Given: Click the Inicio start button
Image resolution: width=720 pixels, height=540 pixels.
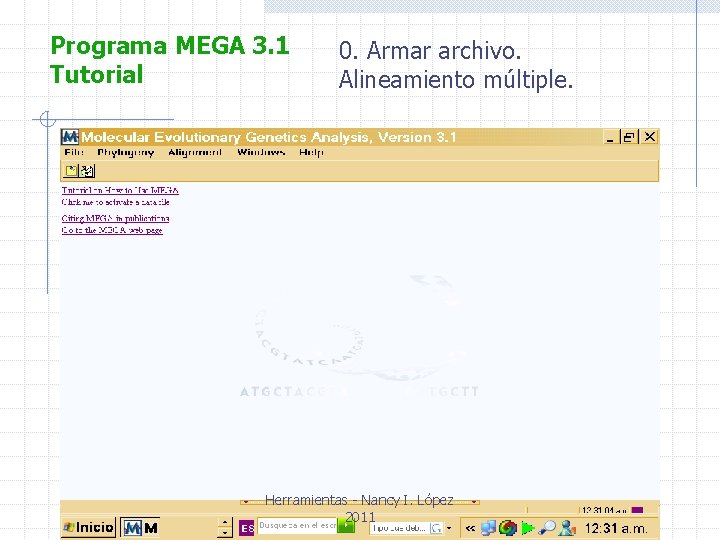Looking at the screenshot, I should coord(89,527).
